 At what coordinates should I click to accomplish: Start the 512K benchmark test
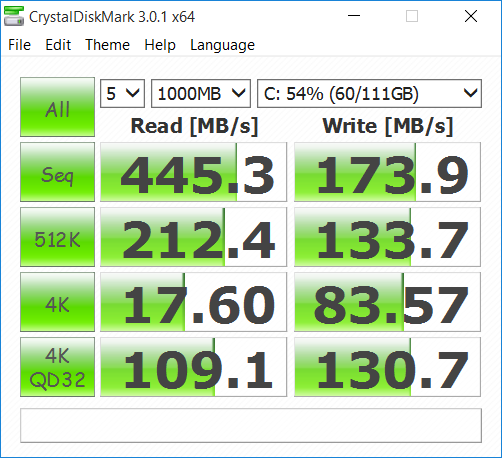pyautogui.click(x=57, y=237)
